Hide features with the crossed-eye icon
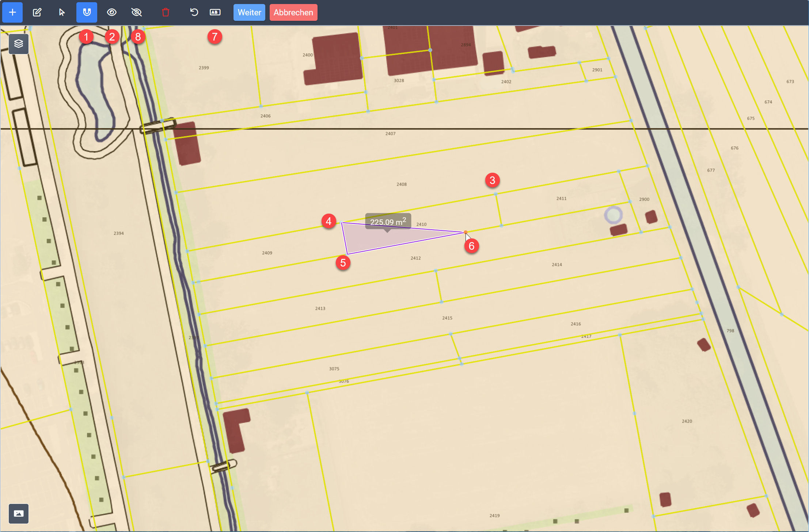Viewport: 809px width, 532px height. click(136, 12)
